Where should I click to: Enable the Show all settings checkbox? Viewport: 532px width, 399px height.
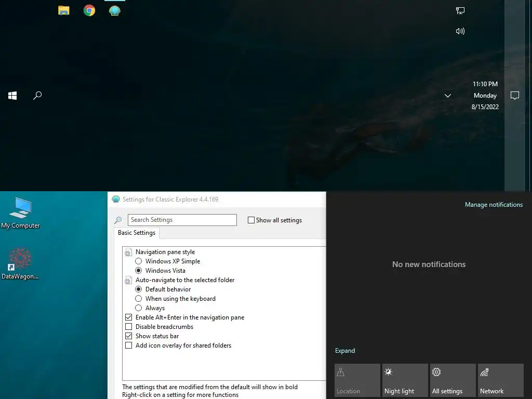point(251,220)
